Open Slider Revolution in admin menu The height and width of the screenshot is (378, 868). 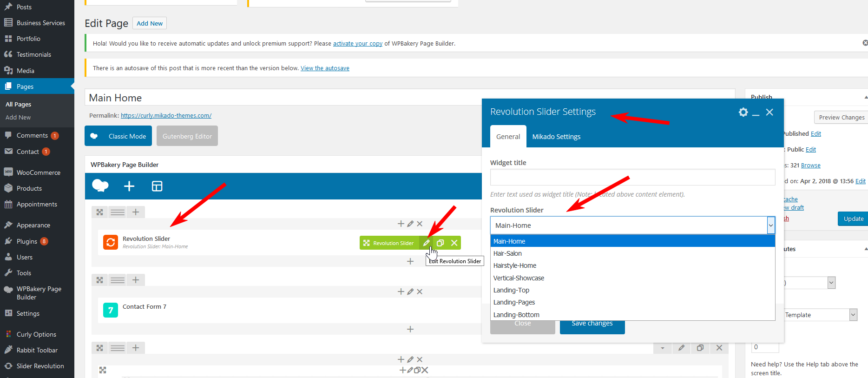(x=37, y=366)
